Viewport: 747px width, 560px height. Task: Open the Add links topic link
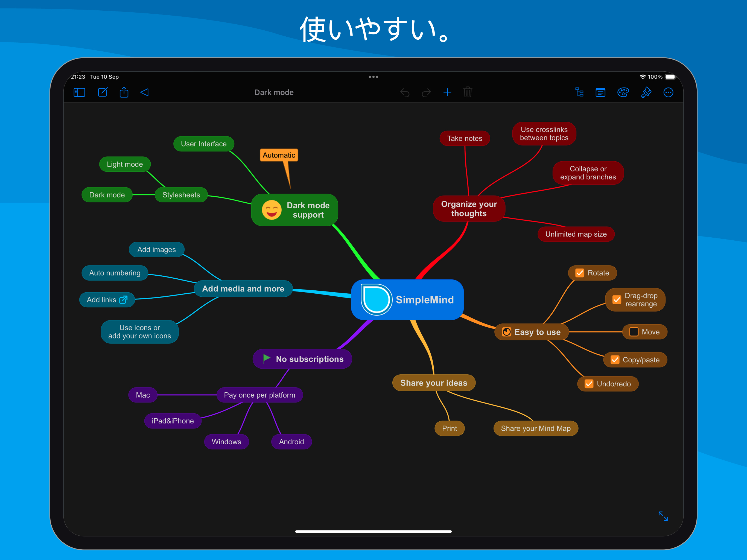click(x=124, y=300)
